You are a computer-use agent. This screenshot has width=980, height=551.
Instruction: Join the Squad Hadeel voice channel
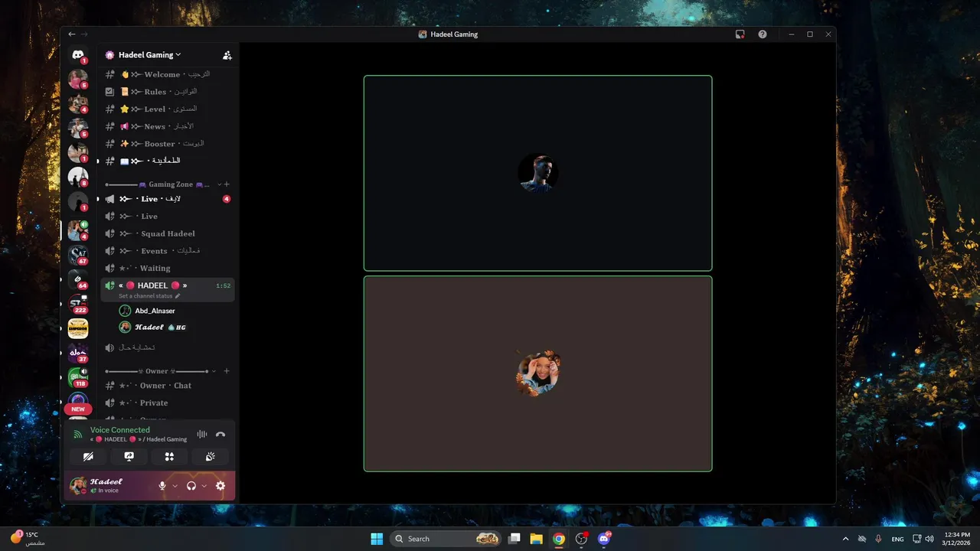click(x=168, y=233)
